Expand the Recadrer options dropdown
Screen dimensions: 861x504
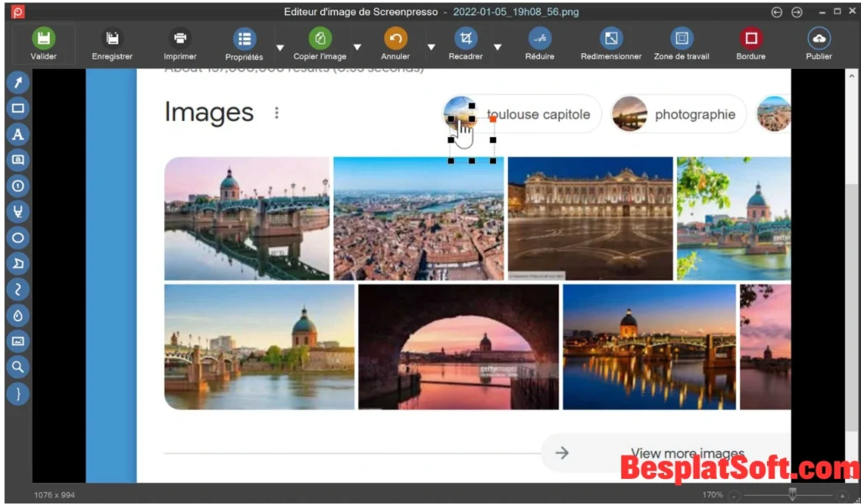pyautogui.click(x=497, y=45)
